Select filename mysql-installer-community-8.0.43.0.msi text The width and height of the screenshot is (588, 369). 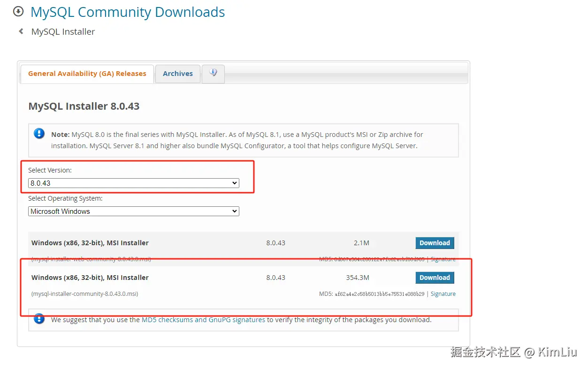pos(84,294)
